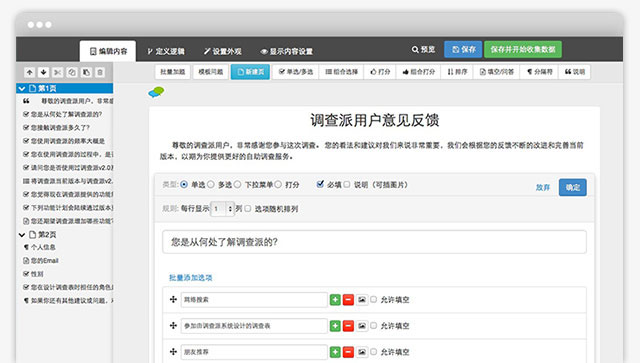Open 批量添加选项 link

[191, 278]
